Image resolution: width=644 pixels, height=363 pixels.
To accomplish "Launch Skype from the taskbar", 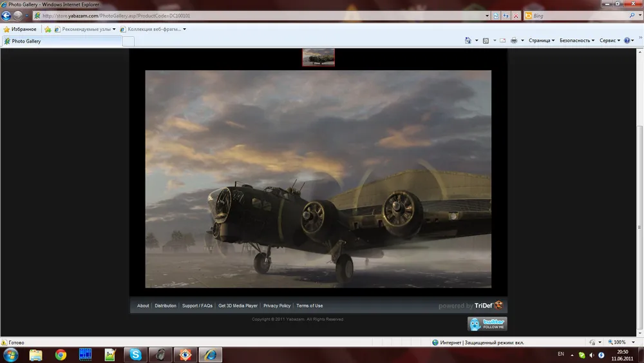I will tap(135, 355).
